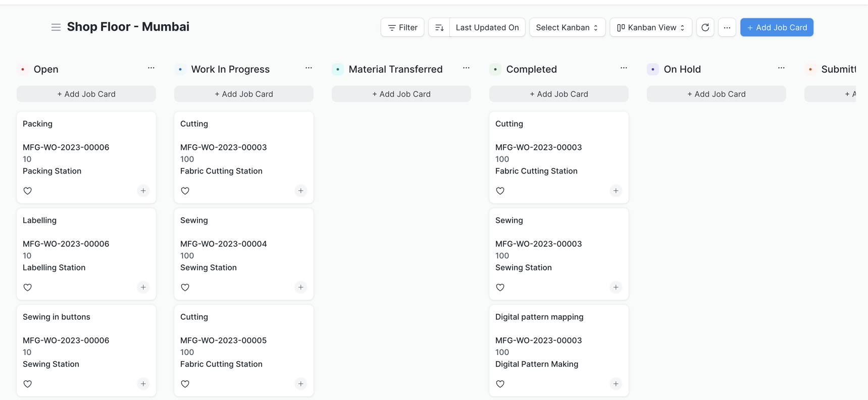Like the Digital pattern mapping card

tap(500, 384)
